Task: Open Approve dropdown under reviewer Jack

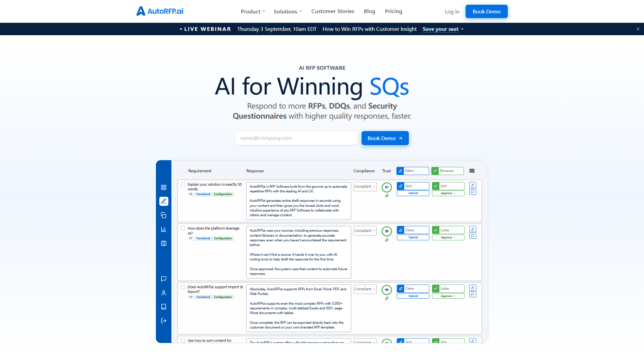Action: tap(448, 193)
